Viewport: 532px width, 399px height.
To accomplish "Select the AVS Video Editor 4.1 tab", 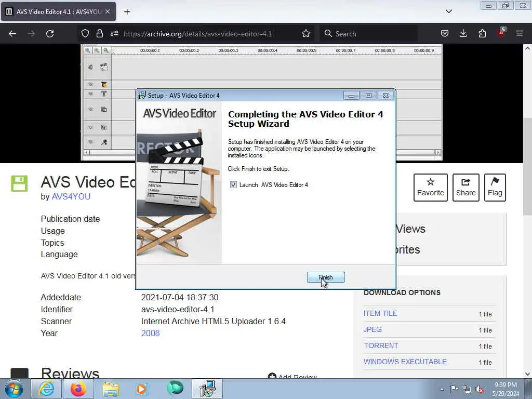I will [58, 11].
